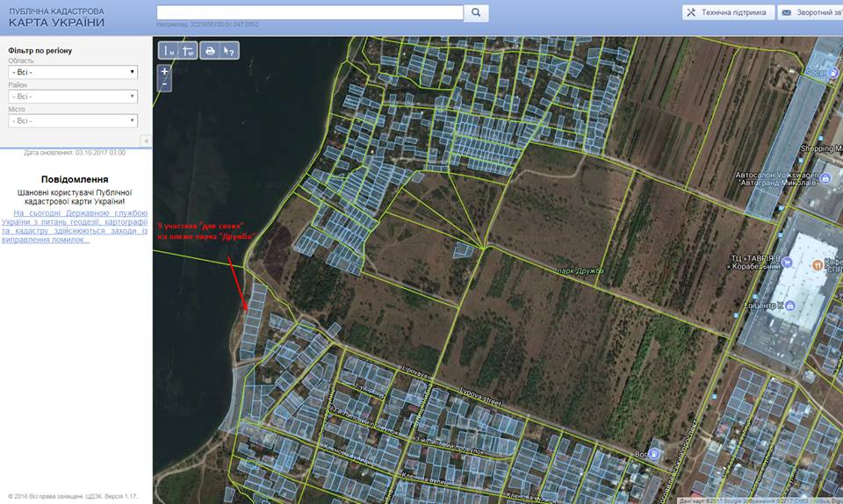The height and width of the screenshot is (504, 843).
Task: Zoom out with the minus button
Action: click(x=165, y=85)
